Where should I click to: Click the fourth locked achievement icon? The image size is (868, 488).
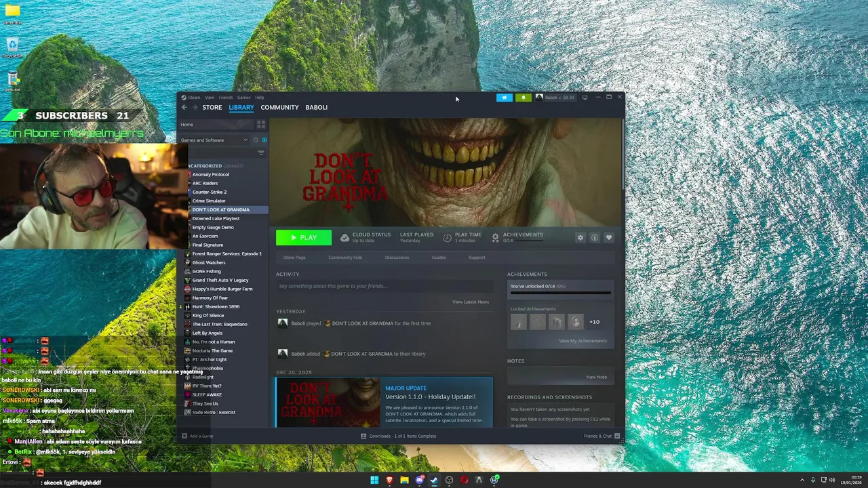tap(575, 322)
